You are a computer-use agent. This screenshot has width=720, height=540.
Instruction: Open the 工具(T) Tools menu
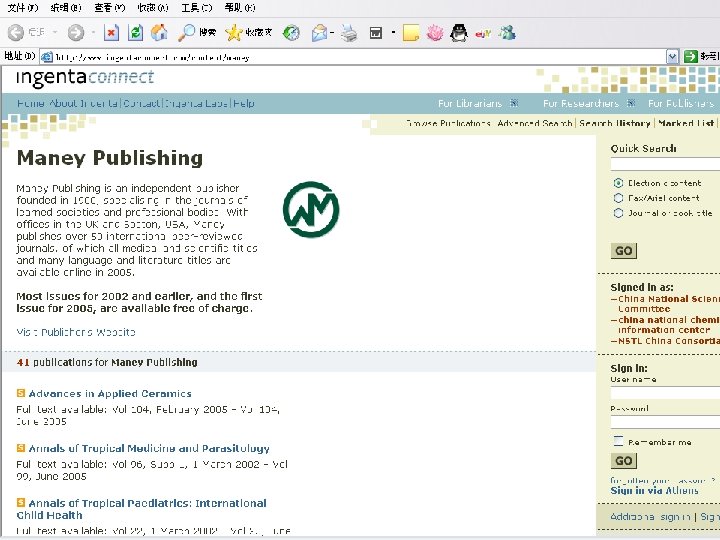pos(197,7)
